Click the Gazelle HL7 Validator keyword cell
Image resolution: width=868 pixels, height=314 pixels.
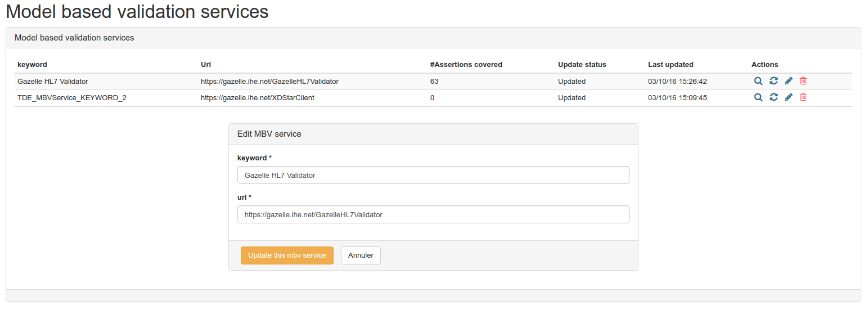[x=53, y=82]
